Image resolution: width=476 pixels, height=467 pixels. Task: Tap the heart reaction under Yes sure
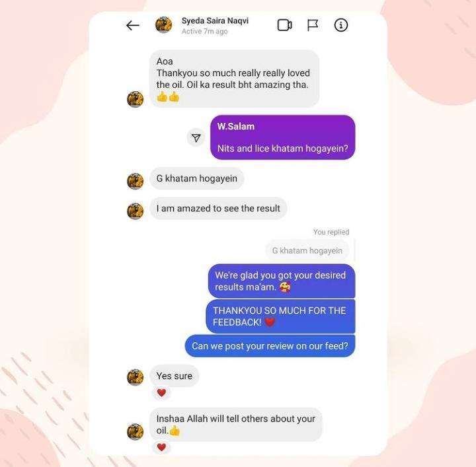point(161,393)
